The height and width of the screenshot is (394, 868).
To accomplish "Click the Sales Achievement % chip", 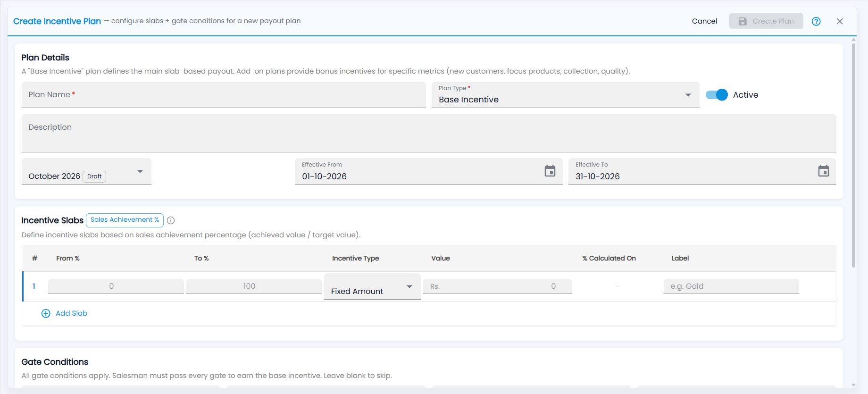I will (x=125, y=220).
